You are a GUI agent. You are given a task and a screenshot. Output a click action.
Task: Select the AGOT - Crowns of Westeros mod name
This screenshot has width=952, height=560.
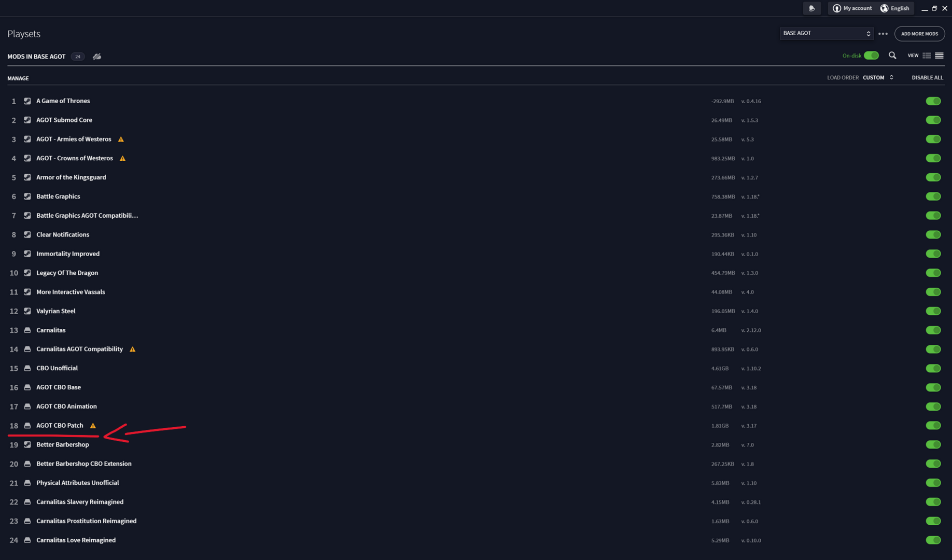tap(75, 159)
